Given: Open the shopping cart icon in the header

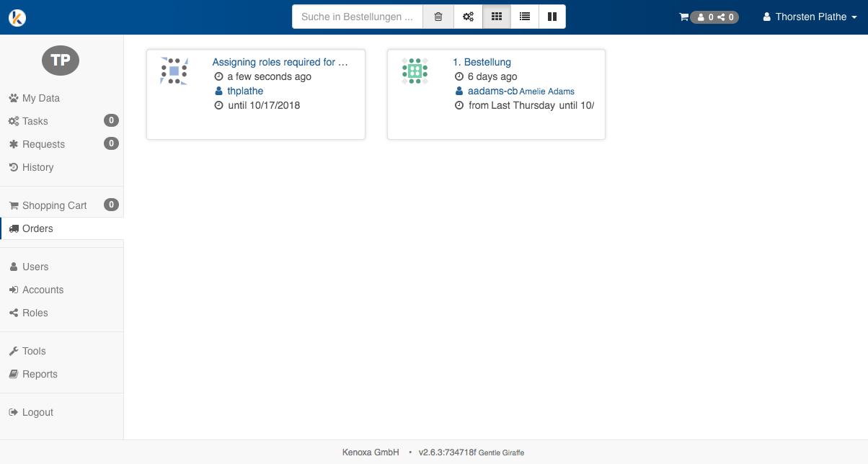Looking at the screenshot, I should pos(683,17).
